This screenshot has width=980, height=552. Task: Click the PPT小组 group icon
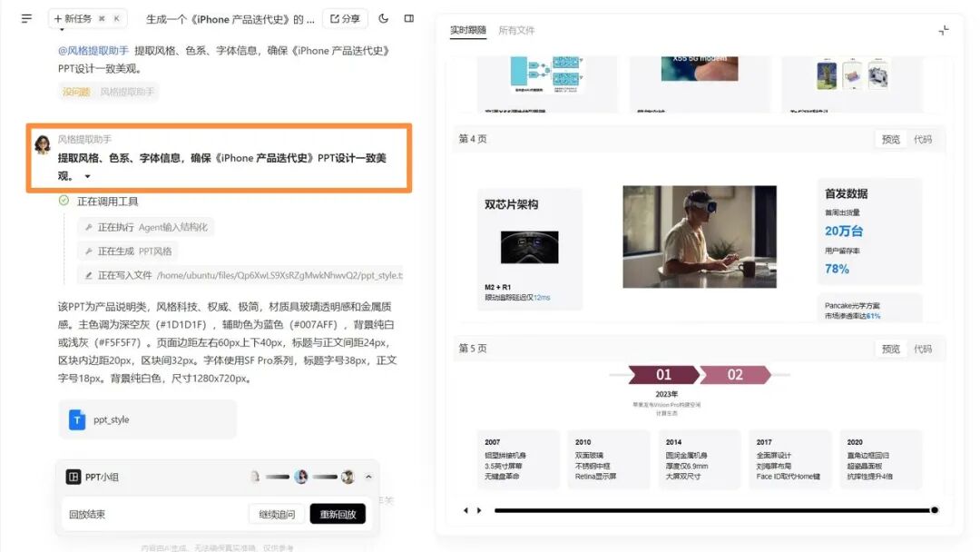73,477
